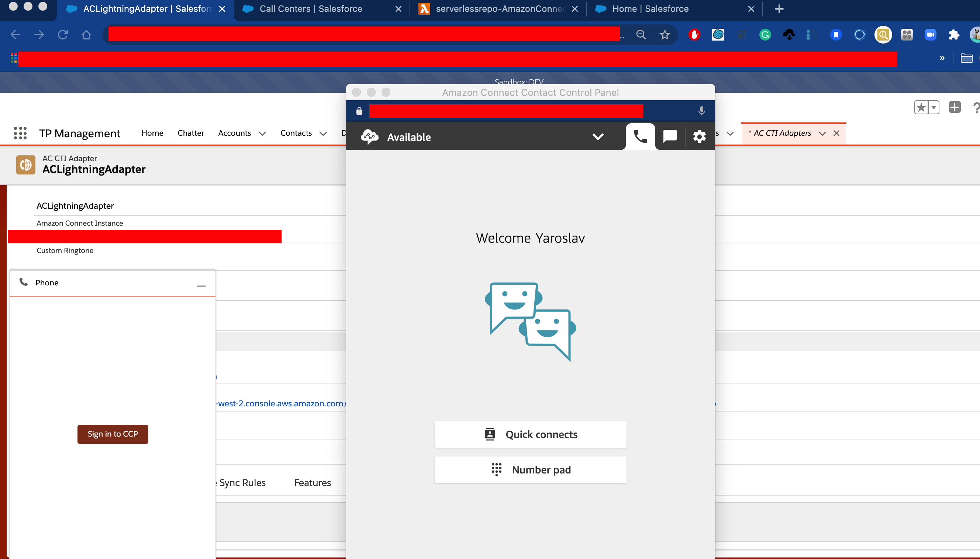Expand the Available status dropdown

click(x=598, y=137)
